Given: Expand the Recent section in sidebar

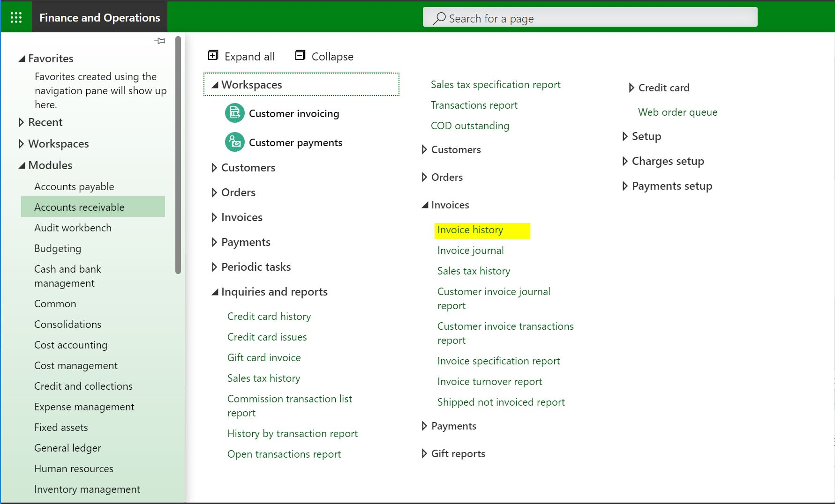Looking at the screenshot, I should pos(21,122).
